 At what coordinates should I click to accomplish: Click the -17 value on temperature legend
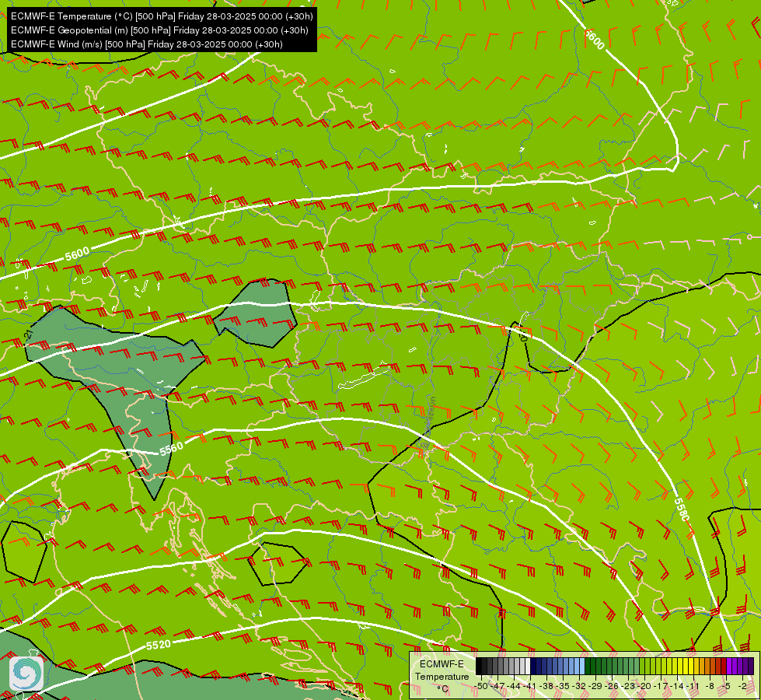click(x=661, y=686)
